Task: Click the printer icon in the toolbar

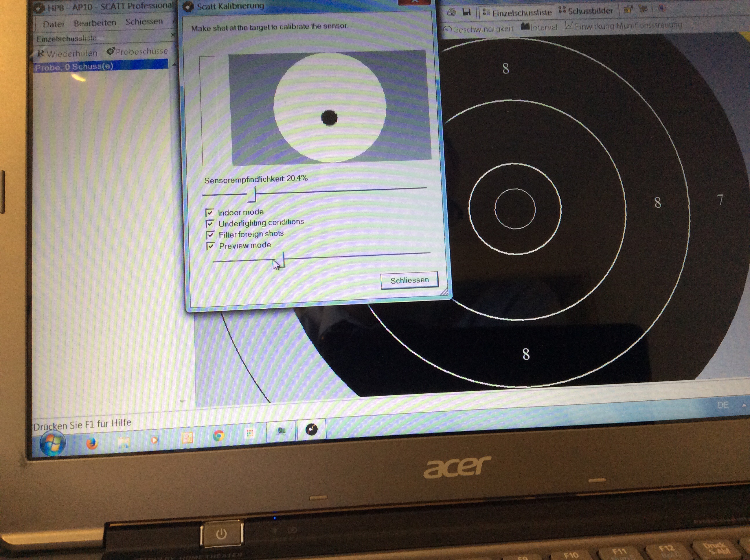Action: pos(451,12)
